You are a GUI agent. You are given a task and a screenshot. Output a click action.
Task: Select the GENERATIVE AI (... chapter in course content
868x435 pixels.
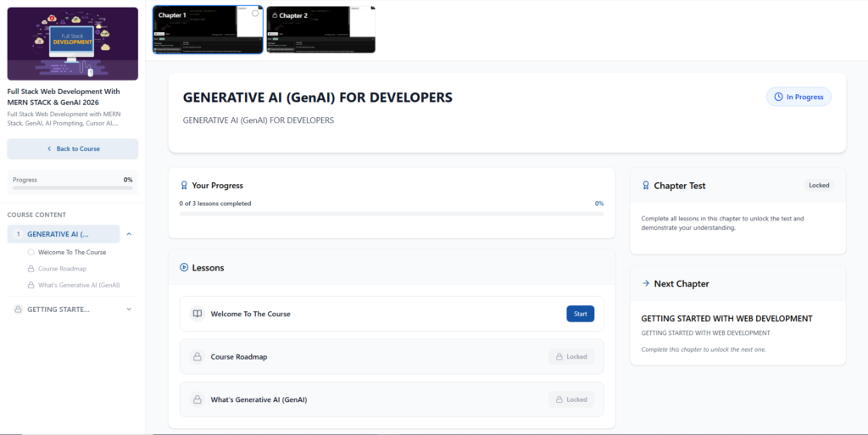coord(64,234)
